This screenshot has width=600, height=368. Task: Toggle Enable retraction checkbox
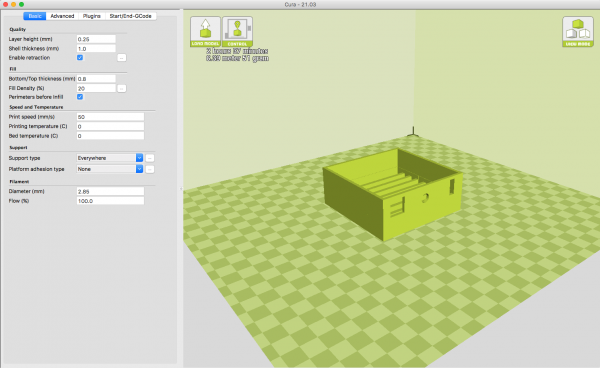(80, 58)
